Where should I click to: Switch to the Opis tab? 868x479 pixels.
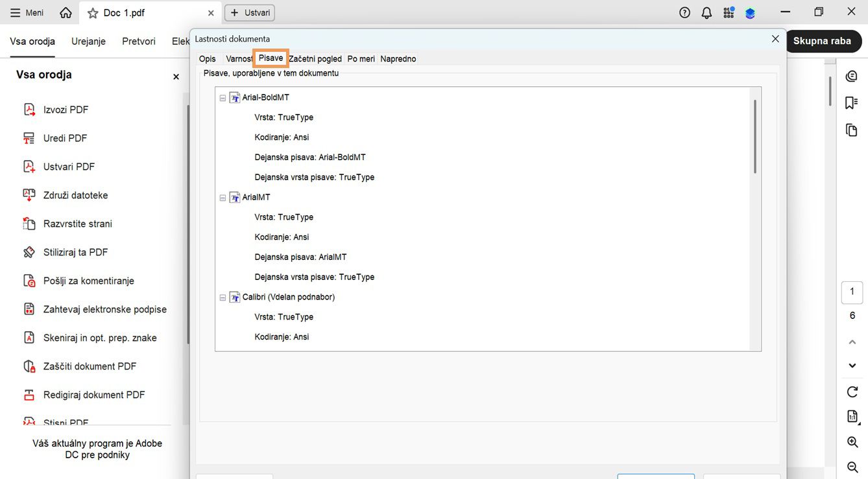tap(208, 59)
